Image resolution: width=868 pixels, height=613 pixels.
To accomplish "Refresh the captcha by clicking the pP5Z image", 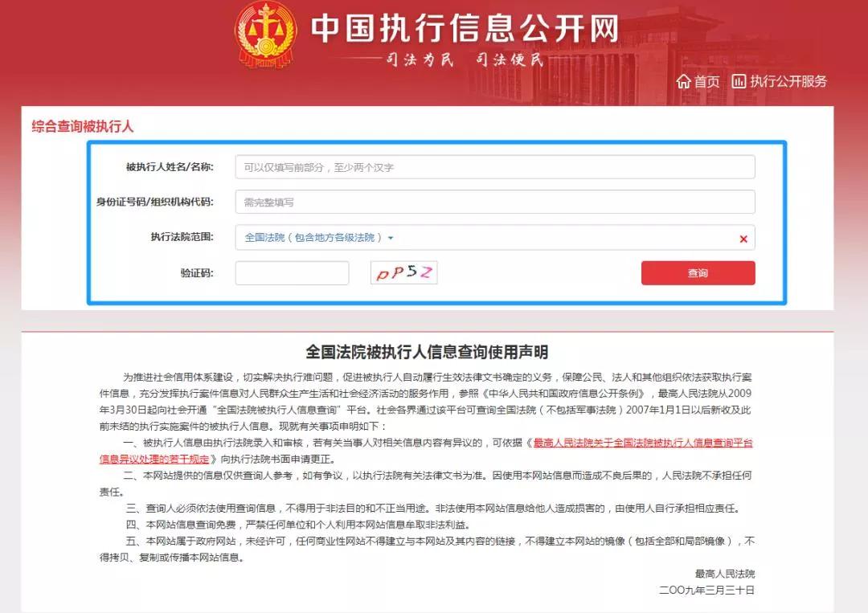I will click(x=403, y=272).
